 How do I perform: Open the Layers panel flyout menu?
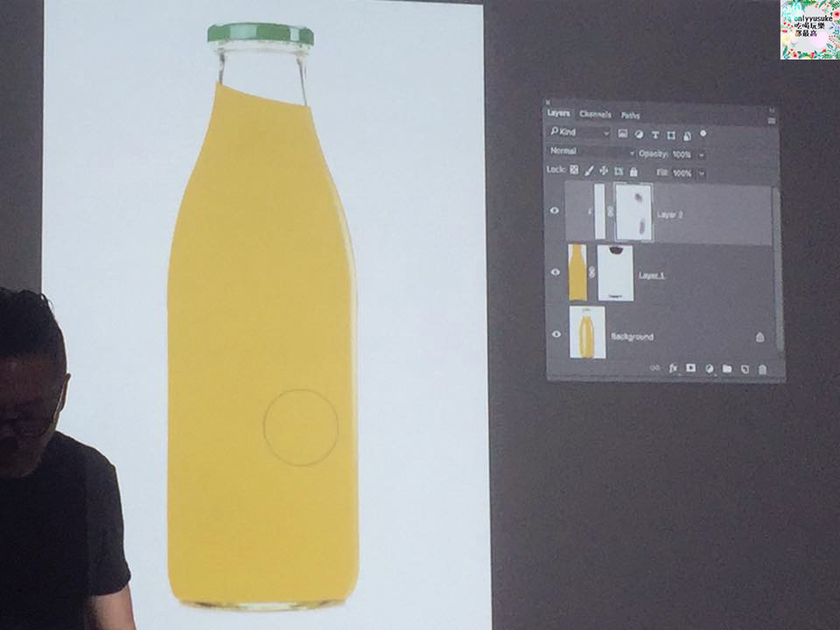(x=771, y=120)
